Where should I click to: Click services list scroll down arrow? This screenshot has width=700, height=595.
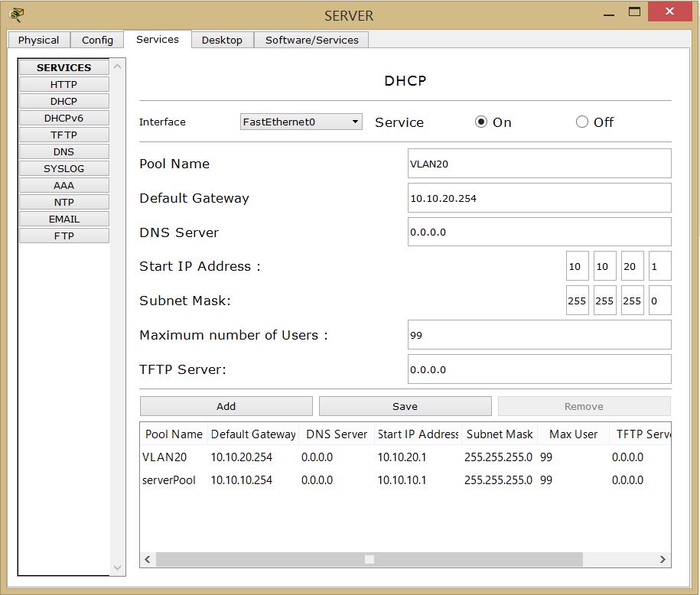(x=117, y=567)
